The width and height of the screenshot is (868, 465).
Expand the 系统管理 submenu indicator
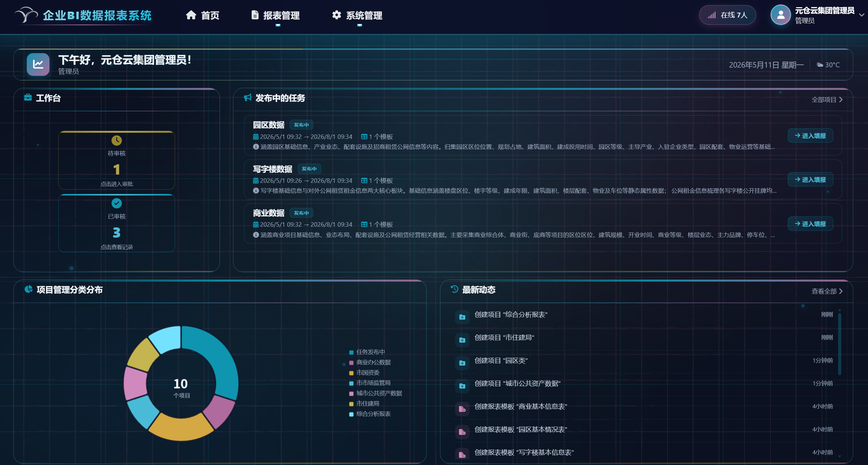pyautogui.click(x=359, y=25)
